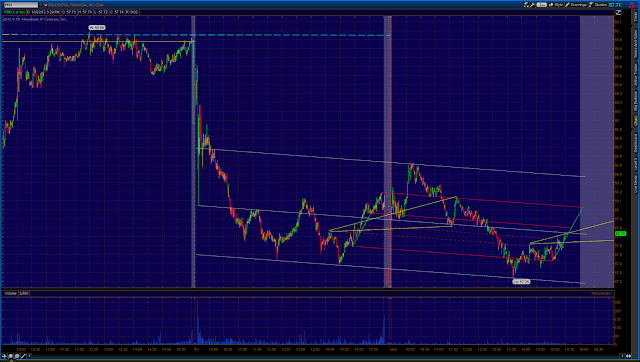Screen dimensions: 640x362
Task: Click the chart-mode icon above price axis
Action: click(618, 13)
